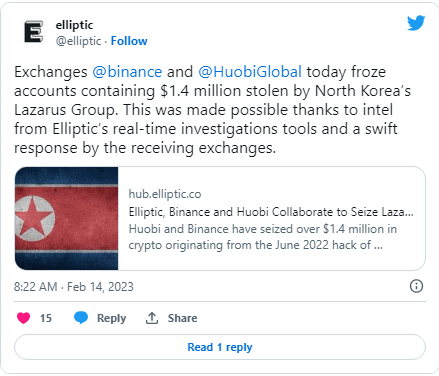
Task: Open the North Korea flag thumbnail
Action: click(x=67, y=218)
